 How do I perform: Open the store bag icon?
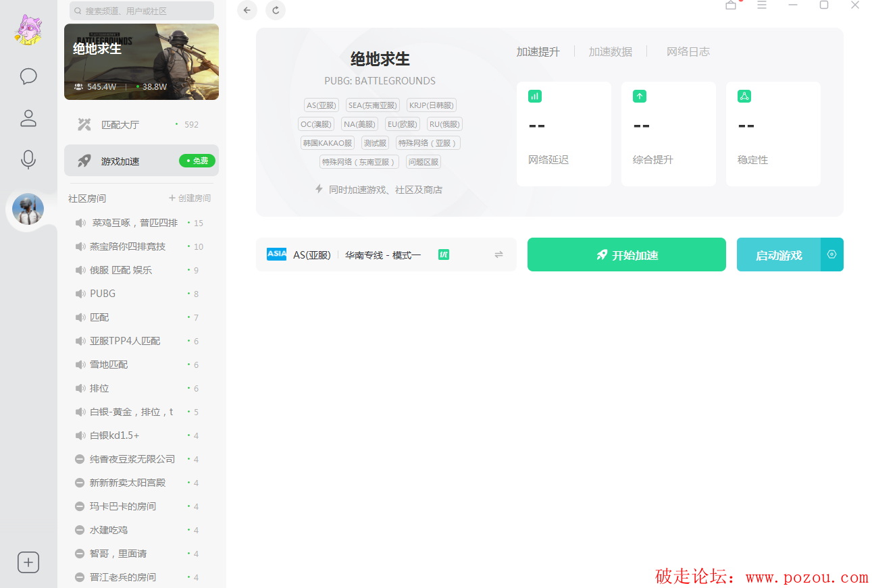(x=731, y=5)
